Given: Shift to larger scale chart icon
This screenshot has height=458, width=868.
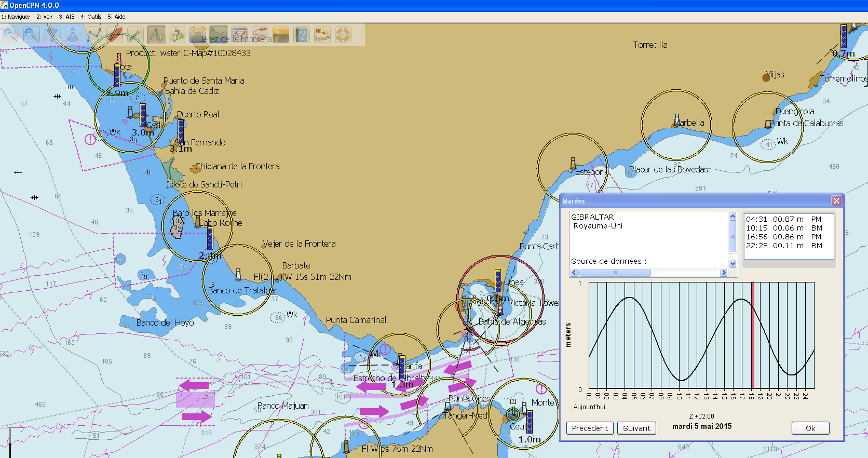Looking at the screenshot, I should click(52, 35).
